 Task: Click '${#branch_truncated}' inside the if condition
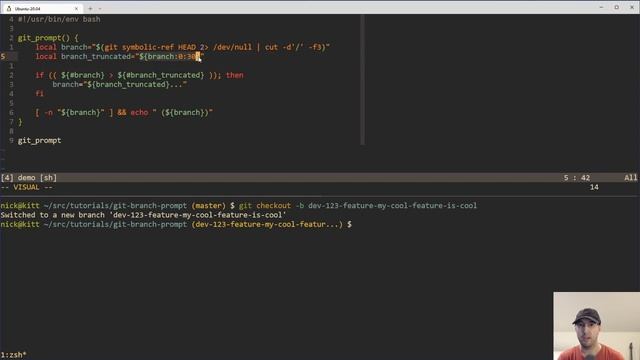pyautogui.click(x=160, y=75)
